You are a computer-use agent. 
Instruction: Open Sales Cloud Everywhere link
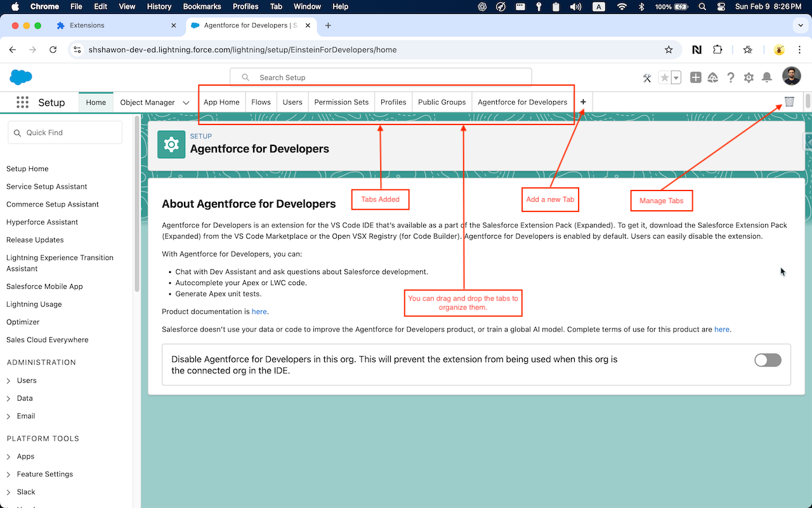pyautogui.click(x=48, y=340)
